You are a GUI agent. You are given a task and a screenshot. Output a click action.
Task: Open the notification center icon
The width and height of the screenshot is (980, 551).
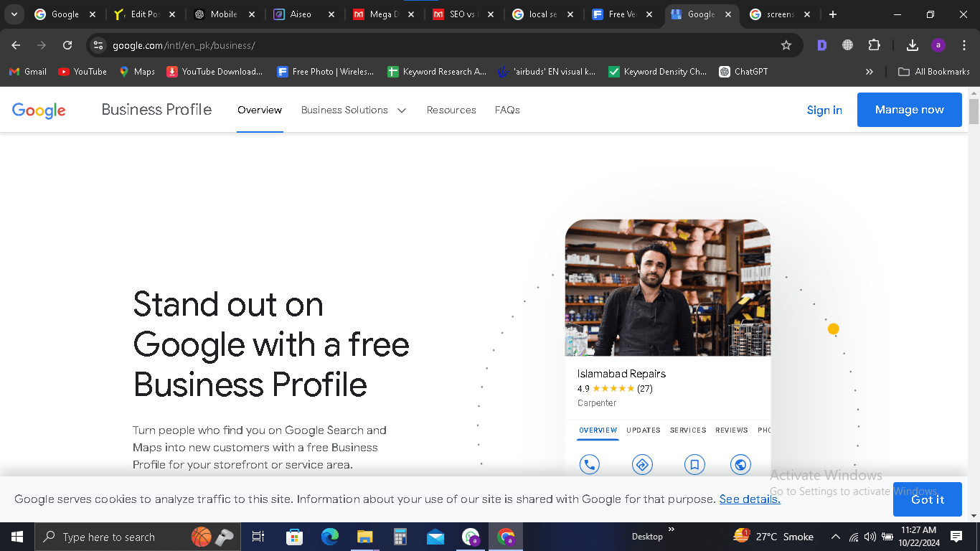pos(956,537)
